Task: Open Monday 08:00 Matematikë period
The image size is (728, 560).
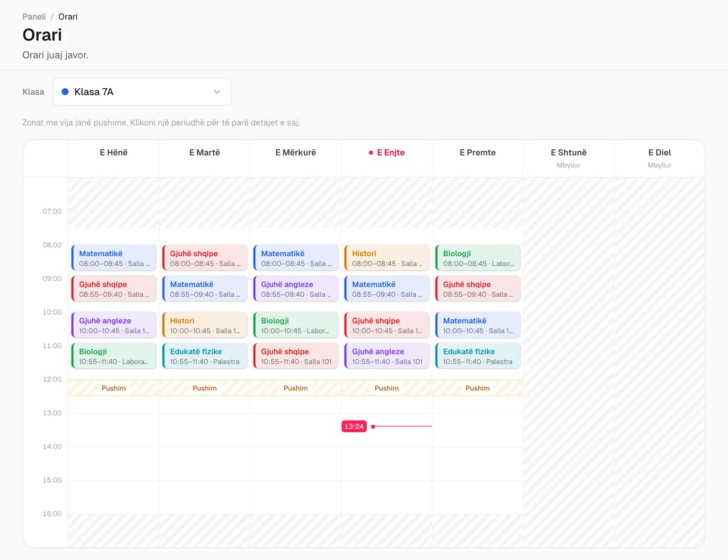Action: click(114, 258)
